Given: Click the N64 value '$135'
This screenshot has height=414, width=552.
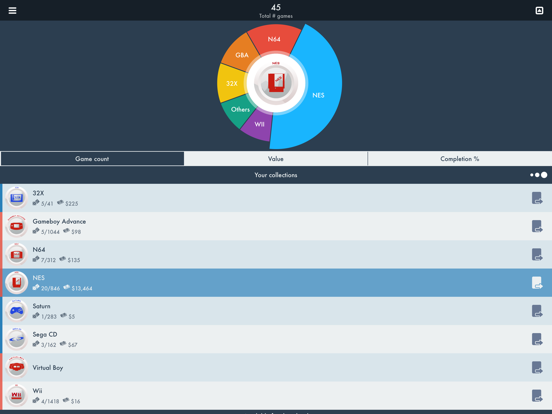Looking at the screenshot, I should (74, 260).
